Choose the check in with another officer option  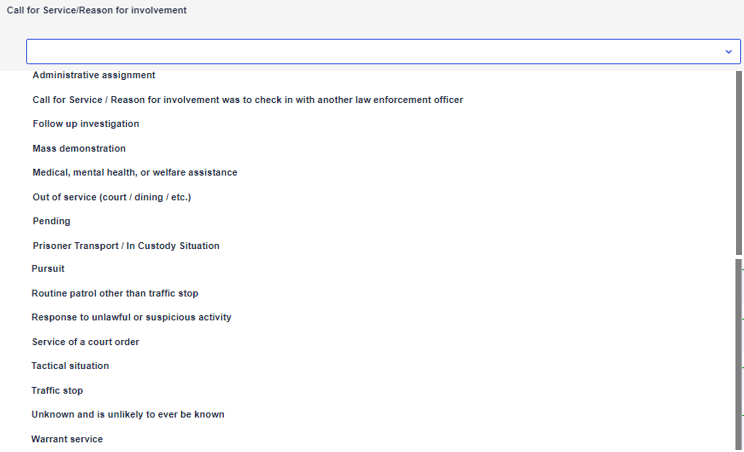click(x=247, y=100)
